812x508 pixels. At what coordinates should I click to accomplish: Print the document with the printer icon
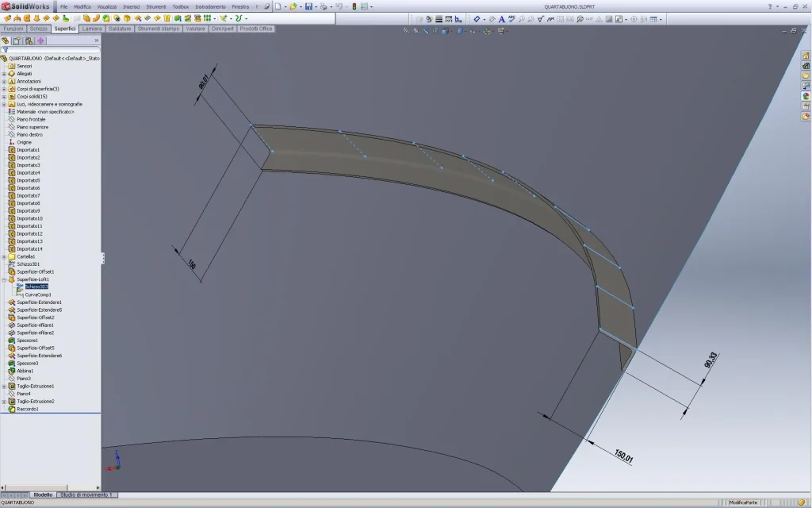324,6
